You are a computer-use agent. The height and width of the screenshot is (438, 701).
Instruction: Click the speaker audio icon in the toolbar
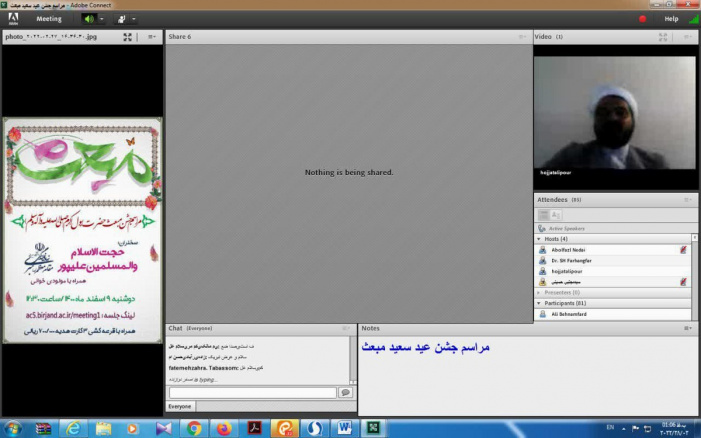tap(88, 18)
